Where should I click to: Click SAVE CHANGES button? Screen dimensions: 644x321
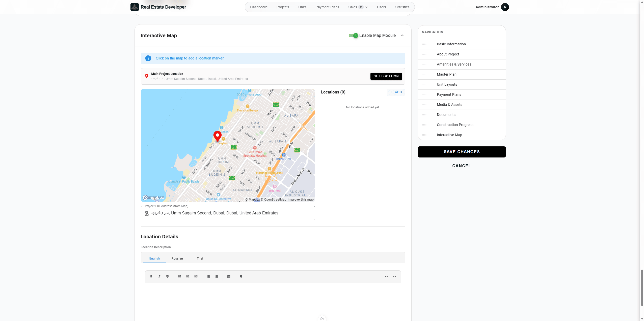(462, 152)
